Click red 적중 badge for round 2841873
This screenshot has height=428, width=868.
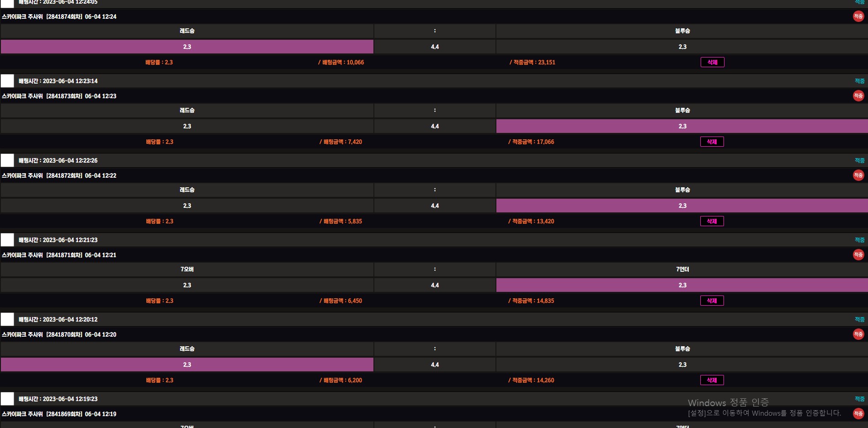click(858, 96)
